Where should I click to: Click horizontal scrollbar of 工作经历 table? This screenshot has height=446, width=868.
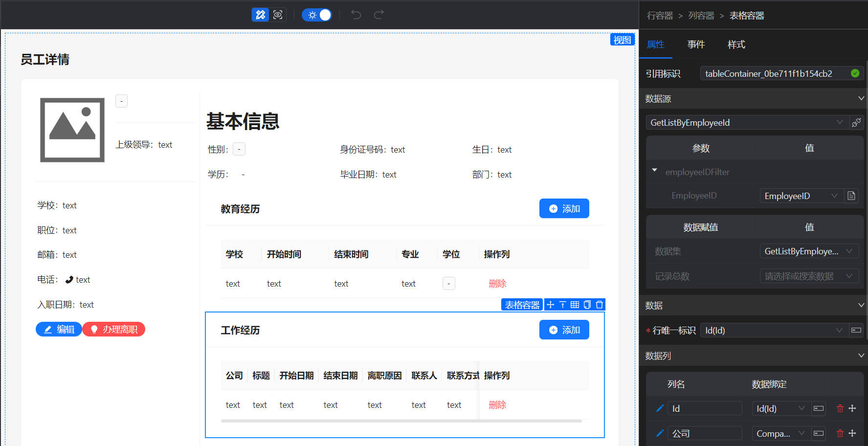tap(401, 421)
